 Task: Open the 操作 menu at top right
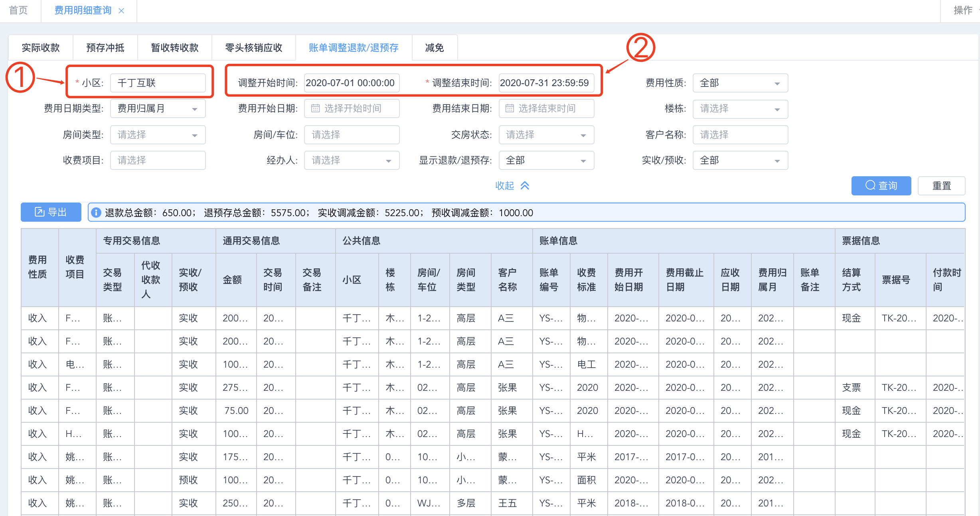(x=963, y=10)
